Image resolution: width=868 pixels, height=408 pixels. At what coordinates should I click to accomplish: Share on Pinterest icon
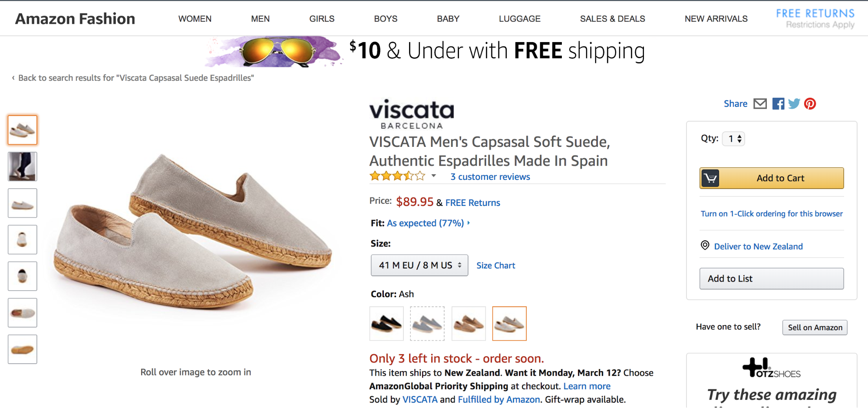[810, 104]
